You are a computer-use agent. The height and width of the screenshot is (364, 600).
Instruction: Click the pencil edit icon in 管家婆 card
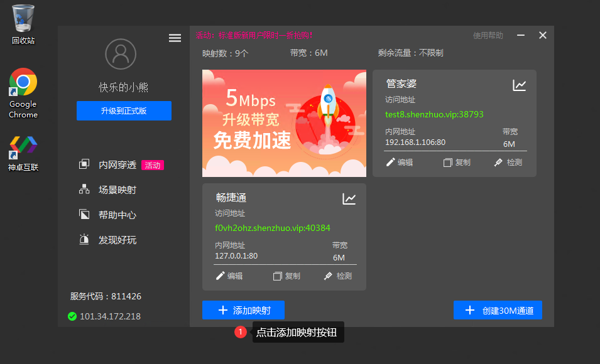tap(390, 162)
